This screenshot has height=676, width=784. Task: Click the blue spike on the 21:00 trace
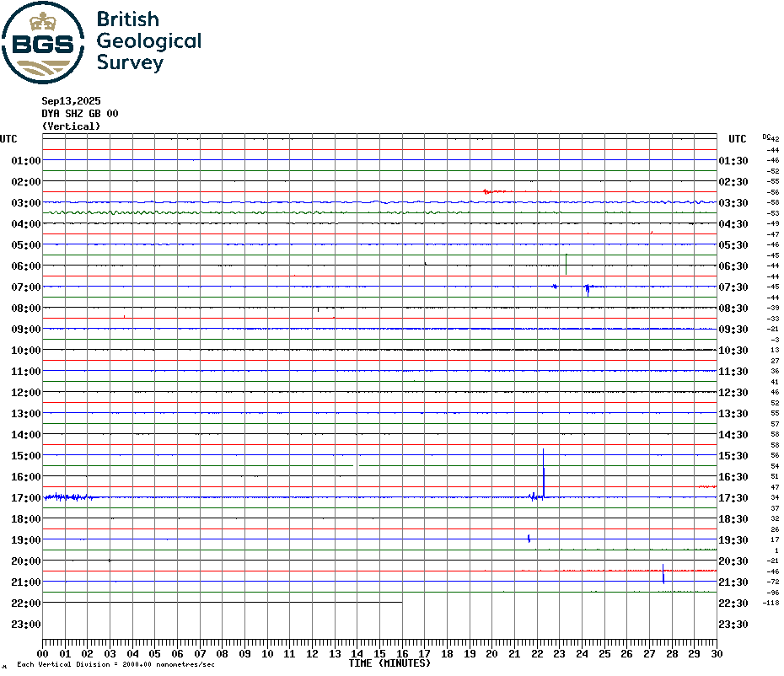coord(663,574)
